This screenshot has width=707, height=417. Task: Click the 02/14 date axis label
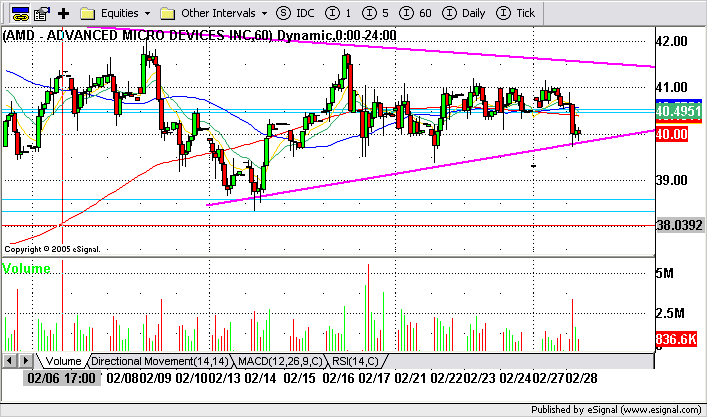pyautogui.click(x=260, y=378)
